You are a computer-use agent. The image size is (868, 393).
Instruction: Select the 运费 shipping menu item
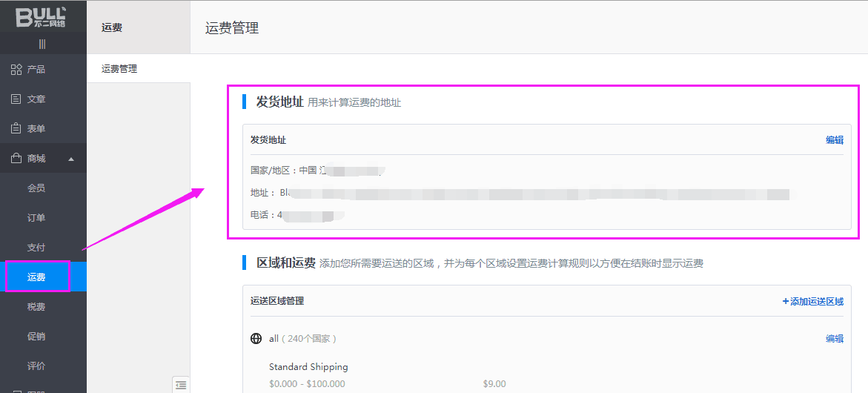click(x=36, y=277)
